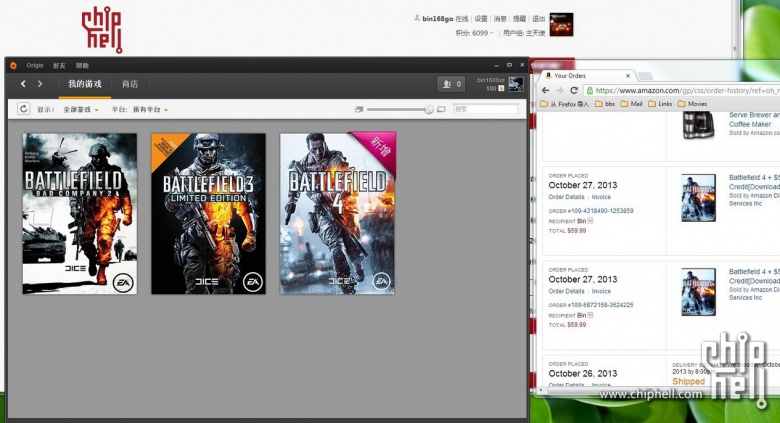Viewport: 780px width, 423px height.
Task: Open 消息 on the Chiphell header
Action: (500, 19)
